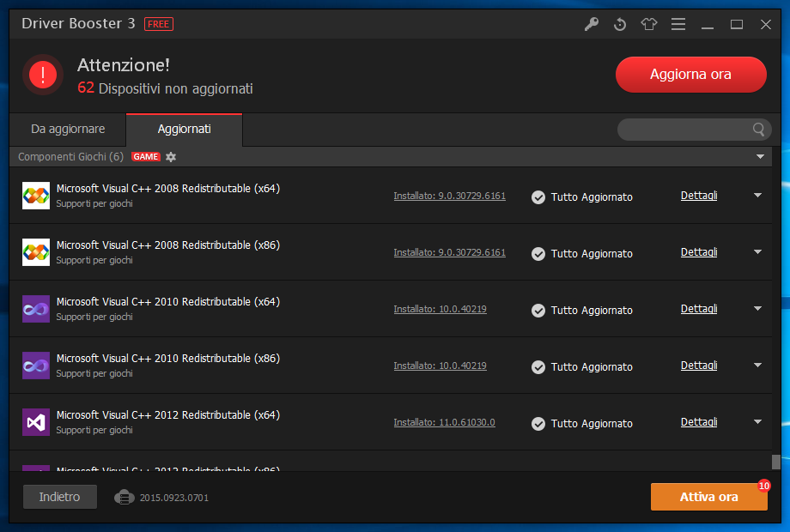Viewport: 790px width, 532px height.
Task: Click the Componenti Giochi (6) header label
Action: [x=70, y=156]
